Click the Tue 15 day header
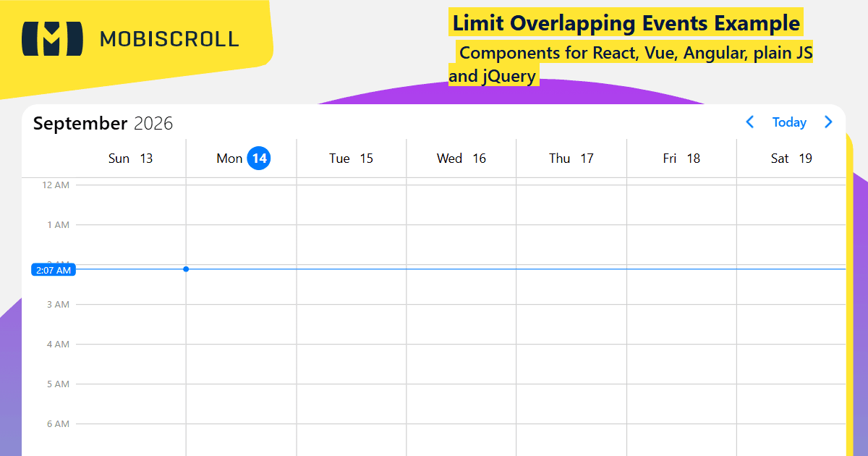The image size is (868, 456). 352,159
